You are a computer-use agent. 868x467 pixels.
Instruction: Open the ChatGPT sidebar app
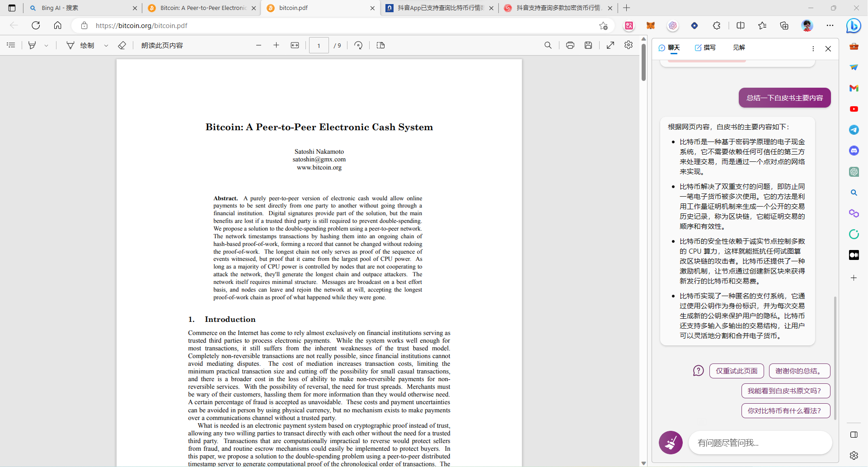point(854,172)
